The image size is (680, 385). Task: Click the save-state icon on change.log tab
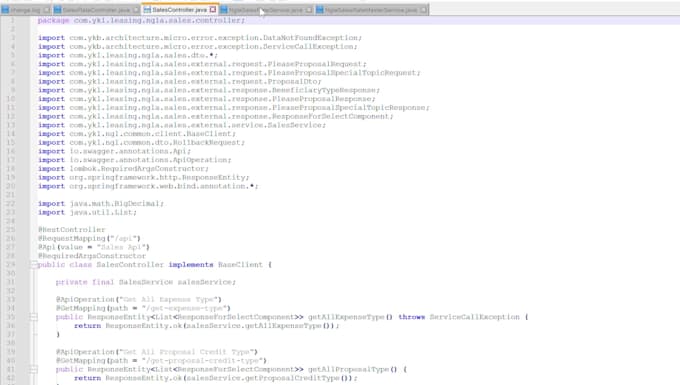[x=5, y=10]
